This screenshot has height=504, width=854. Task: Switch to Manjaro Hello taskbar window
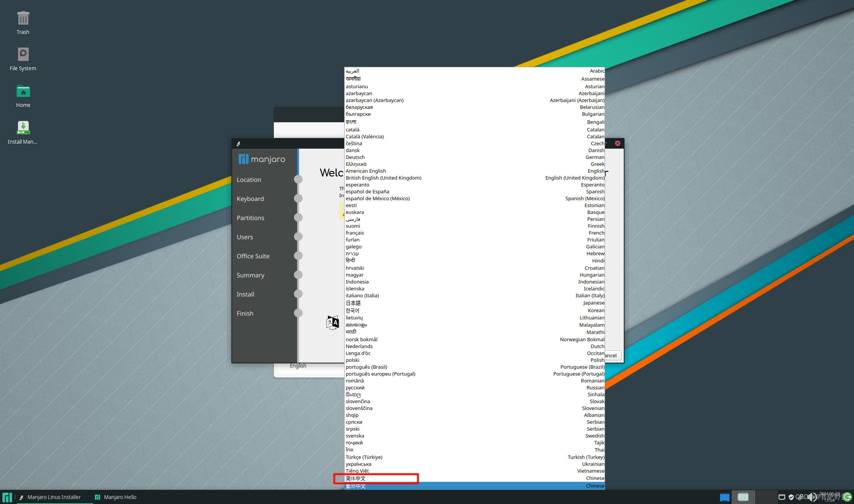point(115,497)
